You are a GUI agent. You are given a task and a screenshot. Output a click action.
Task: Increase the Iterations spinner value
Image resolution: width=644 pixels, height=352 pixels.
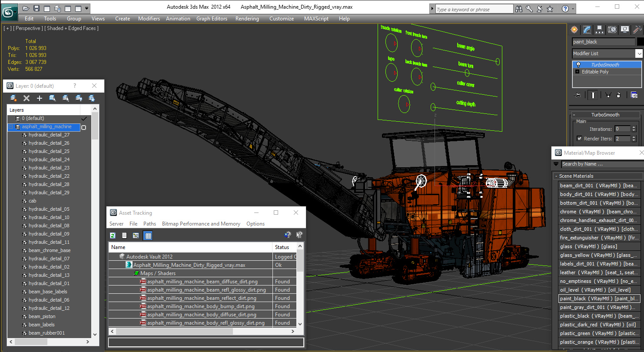[x=633, y=127]
